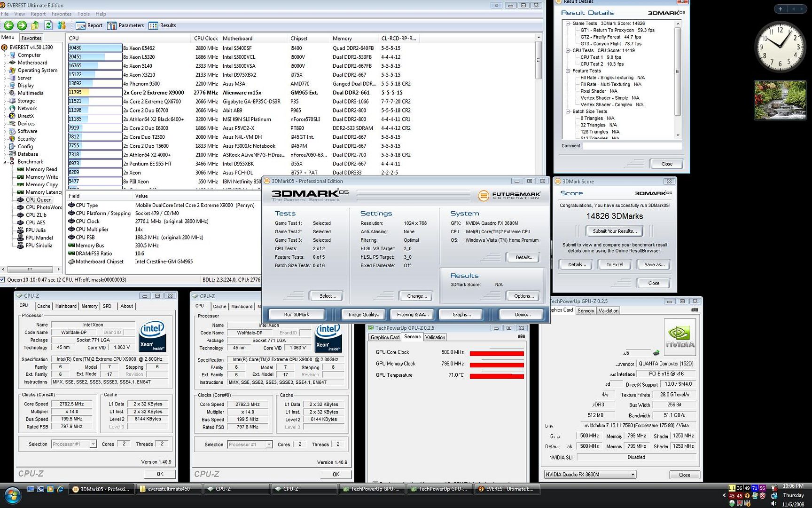The height and width of the screenshot is (508, 812).
Task: Toggle the Queen 10-10 checkbox in EVEREST status bar
Action: click(3, 280)
